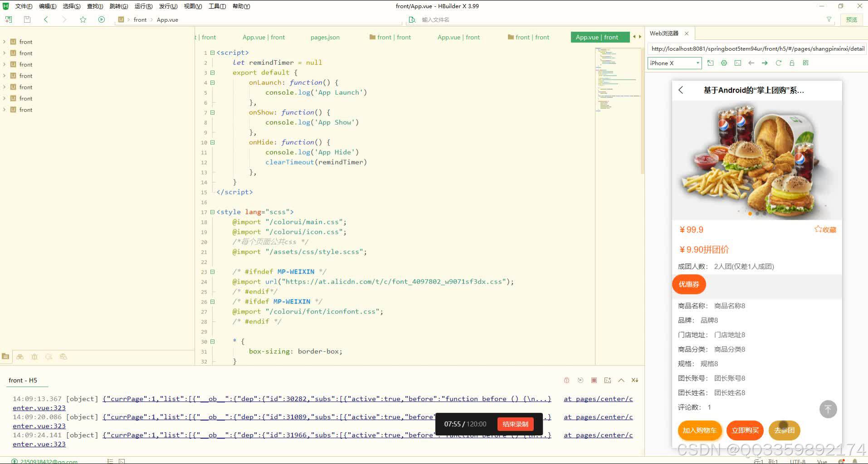
Task: Expand the last front project in tree
Action: coord(5,110)
